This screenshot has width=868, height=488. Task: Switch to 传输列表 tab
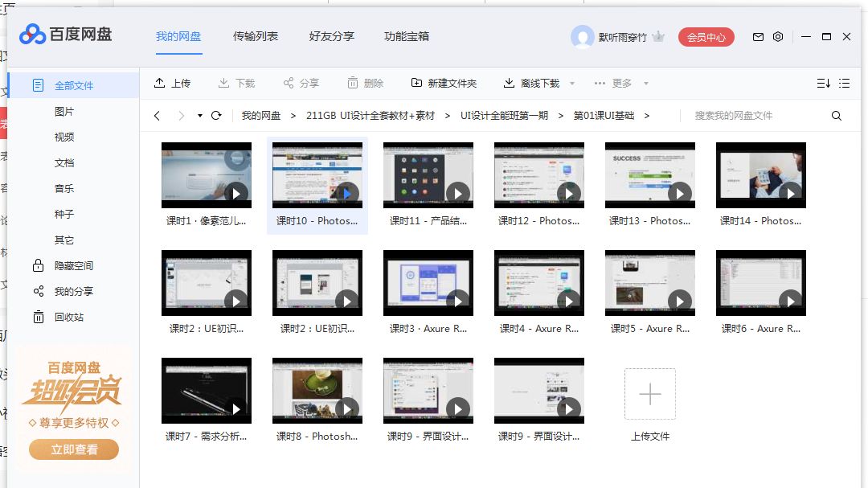[256, 36]
